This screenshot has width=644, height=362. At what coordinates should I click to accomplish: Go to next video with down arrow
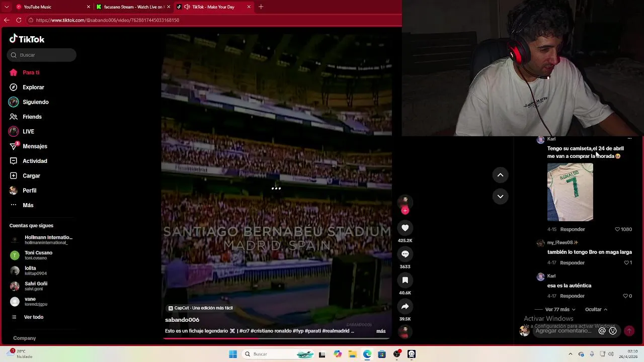pyautogui.click(x=500, y=197)
